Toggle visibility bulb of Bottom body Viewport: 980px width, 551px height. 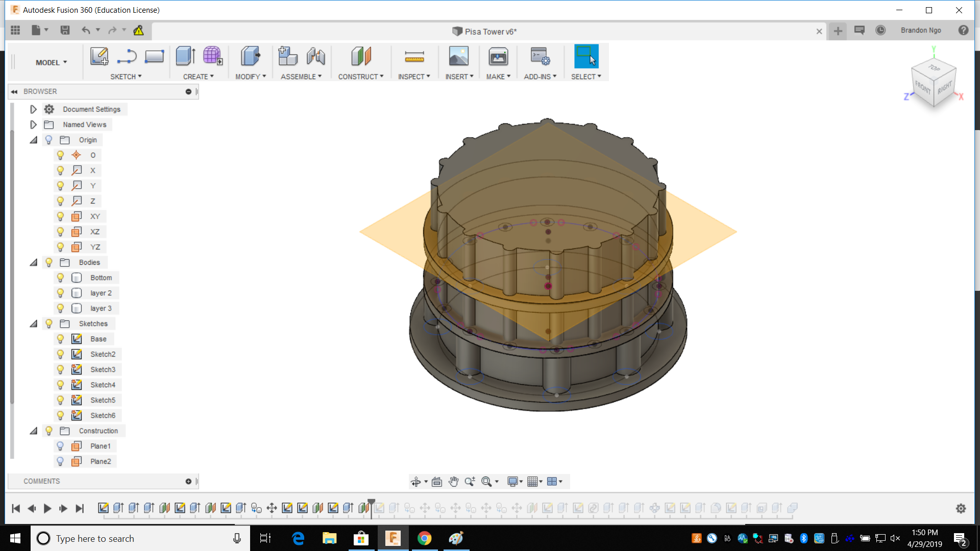60,278
